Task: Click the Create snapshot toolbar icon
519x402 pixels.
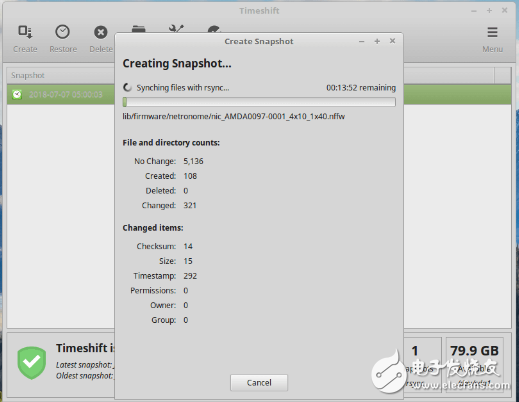Action: pos(25,32)
